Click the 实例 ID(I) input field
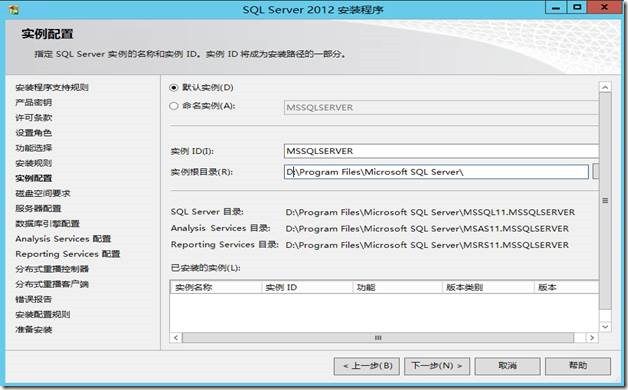This screenshot has width=628, height=390. tap(441, 151)
